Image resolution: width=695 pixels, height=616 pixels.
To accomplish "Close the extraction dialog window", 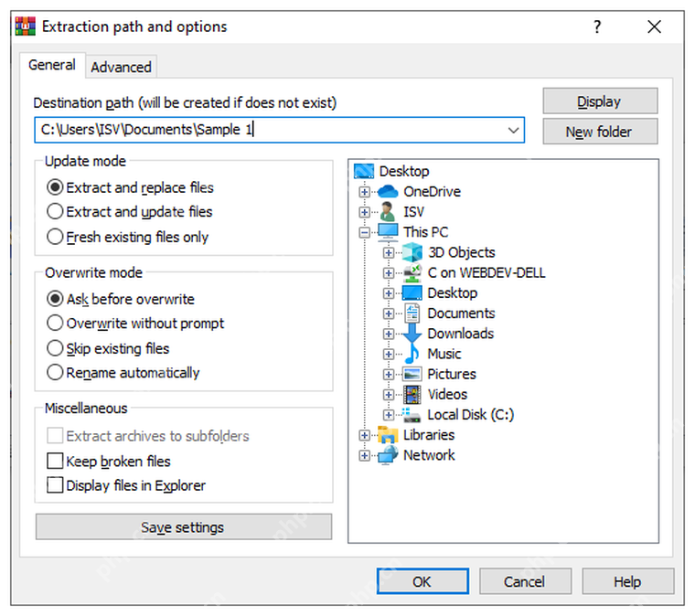I will 654,27.
